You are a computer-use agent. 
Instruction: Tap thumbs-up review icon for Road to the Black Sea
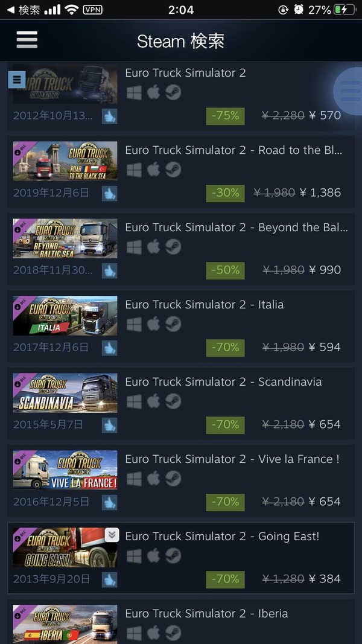click(110, 194)
